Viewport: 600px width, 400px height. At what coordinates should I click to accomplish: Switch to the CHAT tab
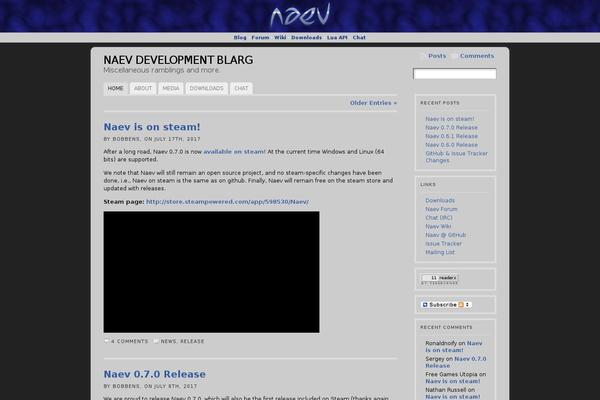(241, 88)
